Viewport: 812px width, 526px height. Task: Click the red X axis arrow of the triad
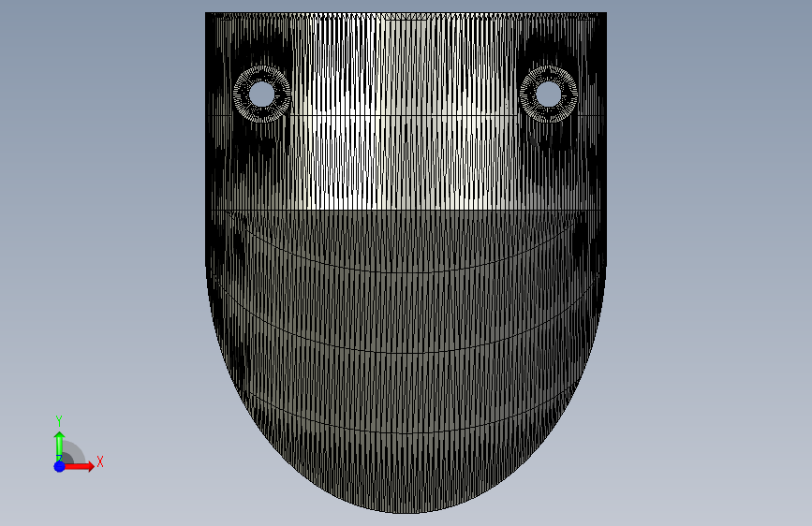(79, 466)
